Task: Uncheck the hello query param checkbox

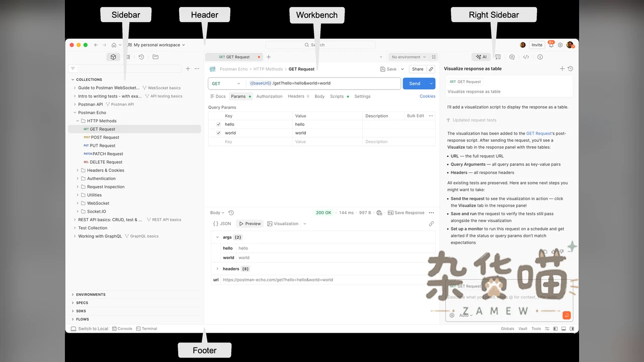Action: coord(218,124)
